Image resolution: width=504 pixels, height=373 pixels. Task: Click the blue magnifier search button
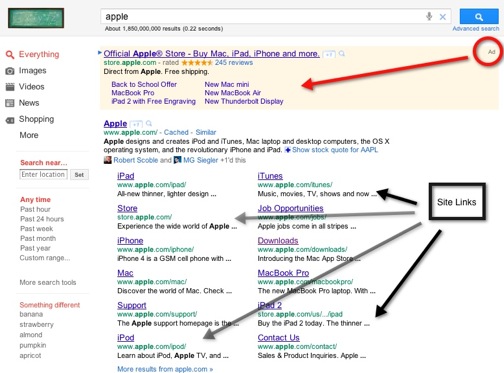click(479, 17)
